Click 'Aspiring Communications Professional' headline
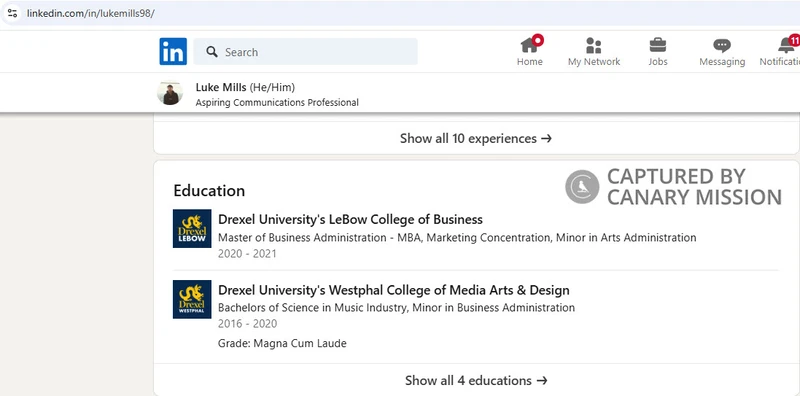800x396 pixels. pos(277,103)
